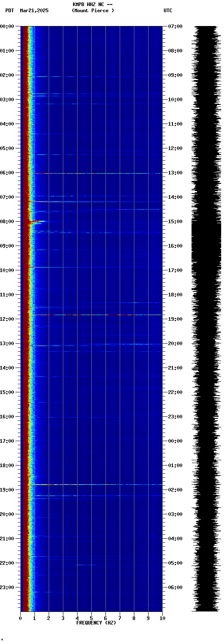Click the bright spectral line near 06:00 PDT
The image size is (224, 644).
point(97,173)
